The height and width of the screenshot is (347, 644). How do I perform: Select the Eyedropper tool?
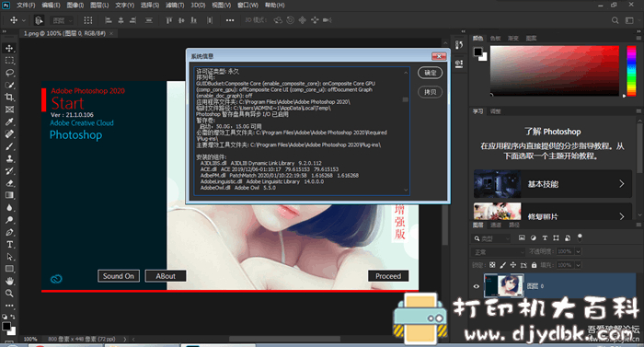tap(9, 121)
